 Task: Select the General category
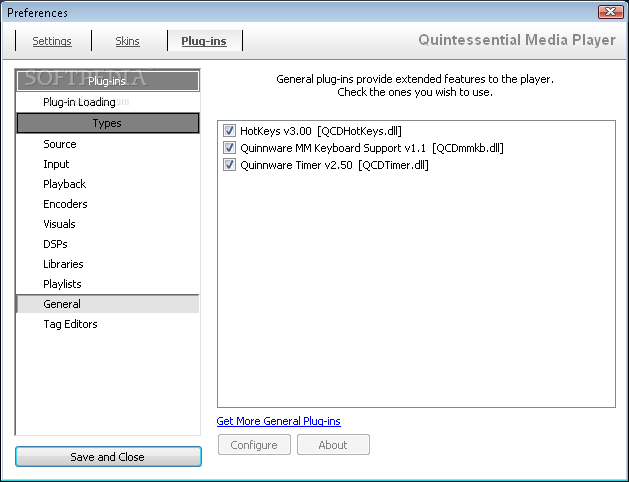click(x=108, y=304)
